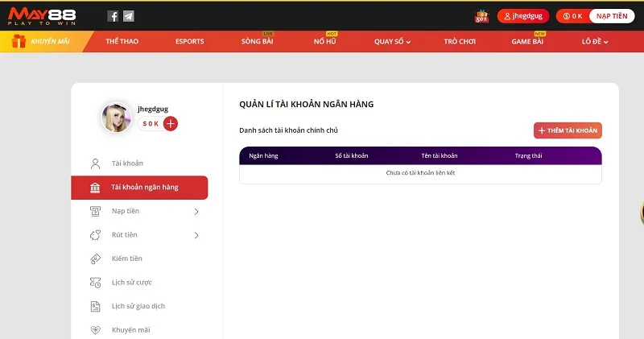Open the Game Bài menu item

tap(528, 42)
